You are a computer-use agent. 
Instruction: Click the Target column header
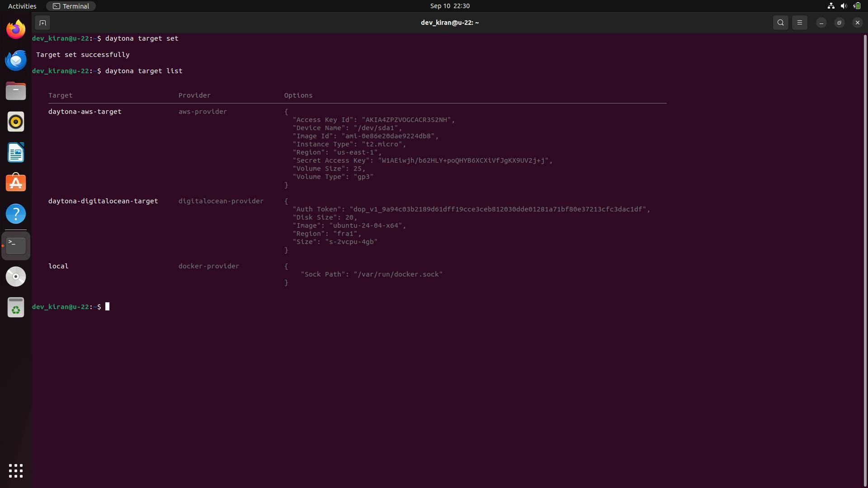tap(60, 95)
